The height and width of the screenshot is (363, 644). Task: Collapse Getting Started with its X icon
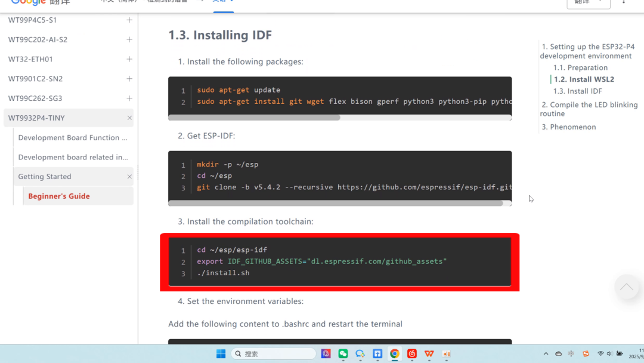tap(129, 177)
